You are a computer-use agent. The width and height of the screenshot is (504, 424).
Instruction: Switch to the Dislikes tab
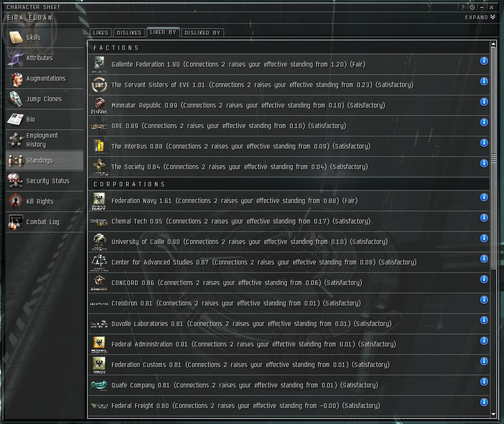[129, 33]
